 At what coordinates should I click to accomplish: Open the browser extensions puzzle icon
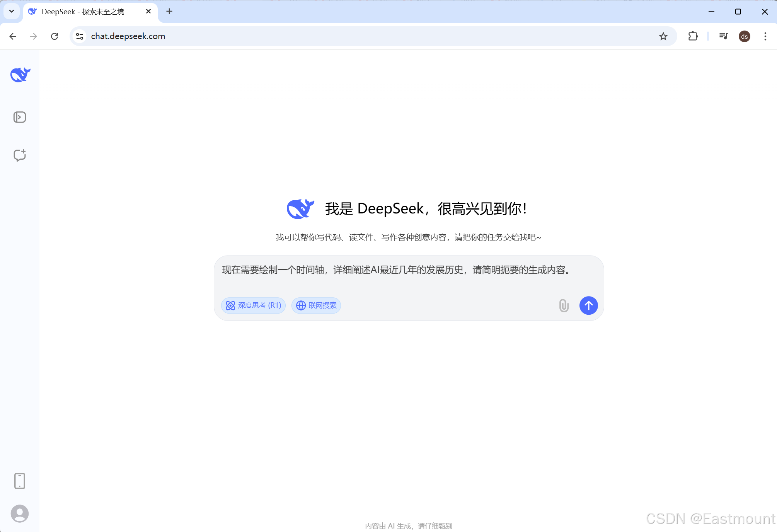click(x=693, y=36)
